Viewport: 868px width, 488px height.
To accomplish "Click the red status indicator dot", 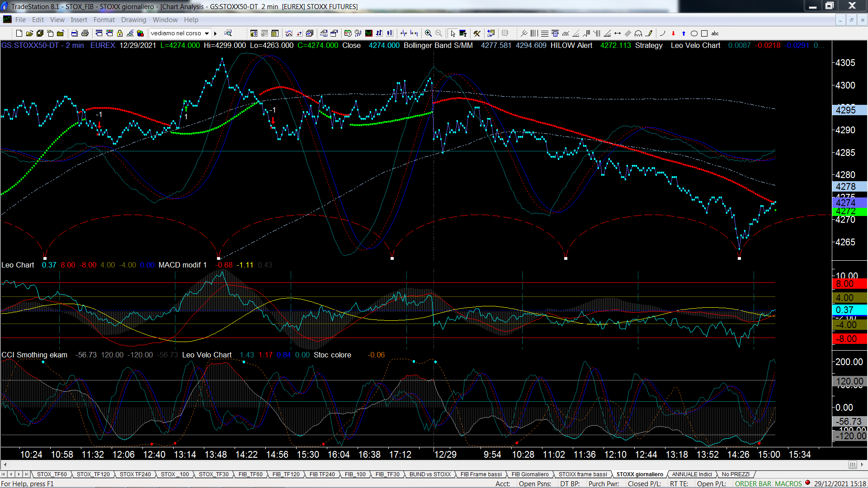I will [807, 483].
